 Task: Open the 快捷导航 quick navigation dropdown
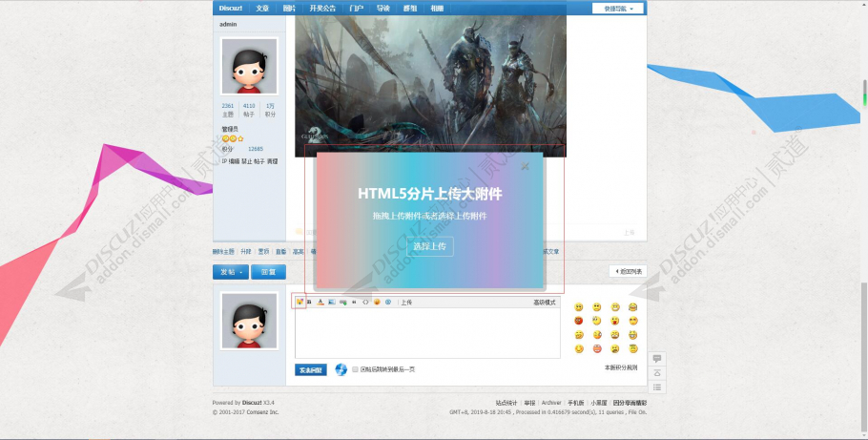618,9
